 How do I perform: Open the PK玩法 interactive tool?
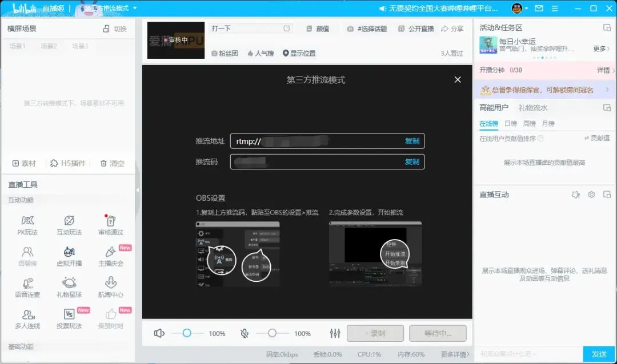tap(27, 225)
